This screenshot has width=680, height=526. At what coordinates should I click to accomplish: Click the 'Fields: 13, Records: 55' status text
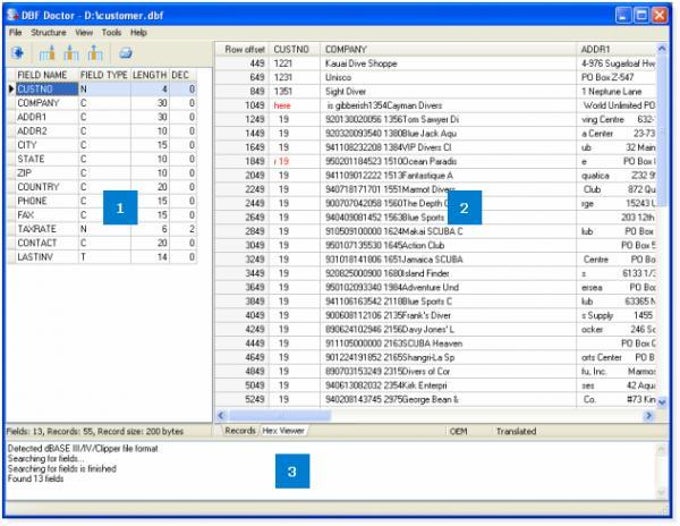[x=95, y=431]
